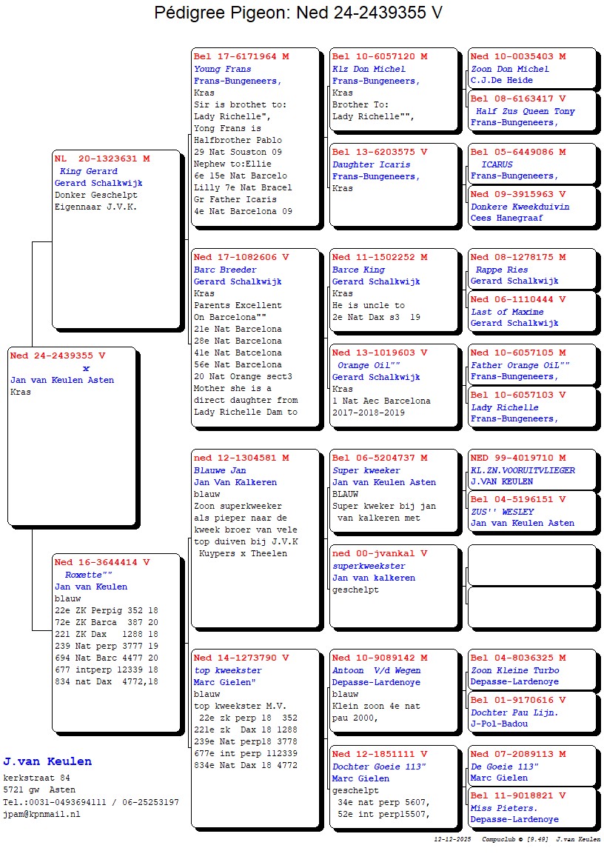Select Klz Don Michel ancestor box
Screen dimensions: 604x868
click(394, 87)
